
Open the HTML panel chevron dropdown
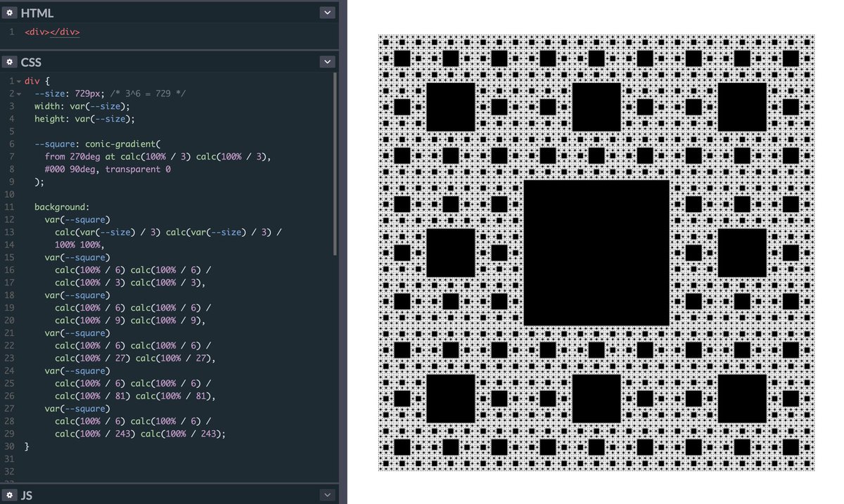pyautogui.click(x=326, y=12)
